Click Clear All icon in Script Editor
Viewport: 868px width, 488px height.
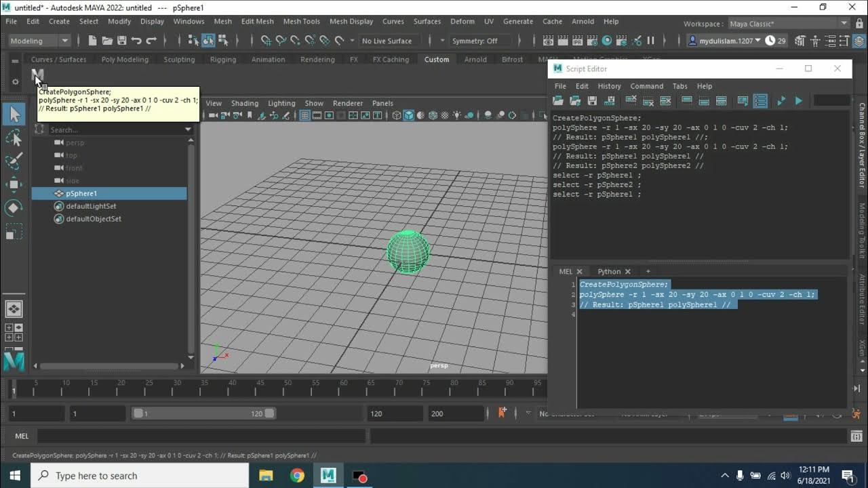(666, 101)
